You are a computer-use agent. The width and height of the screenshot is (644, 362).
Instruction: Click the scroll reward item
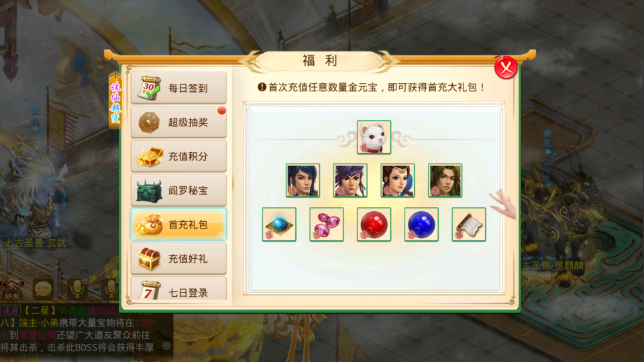[469, 224]
